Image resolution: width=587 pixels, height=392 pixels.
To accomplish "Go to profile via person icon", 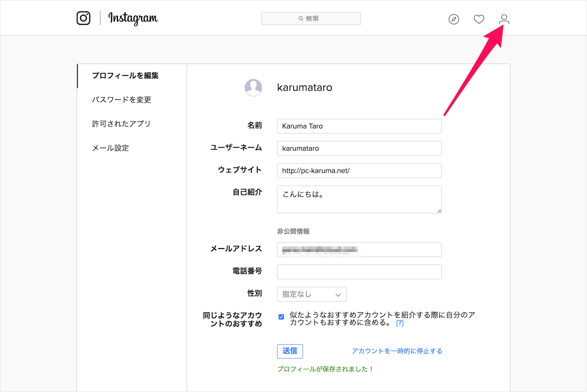I will (x=504, y=19).
